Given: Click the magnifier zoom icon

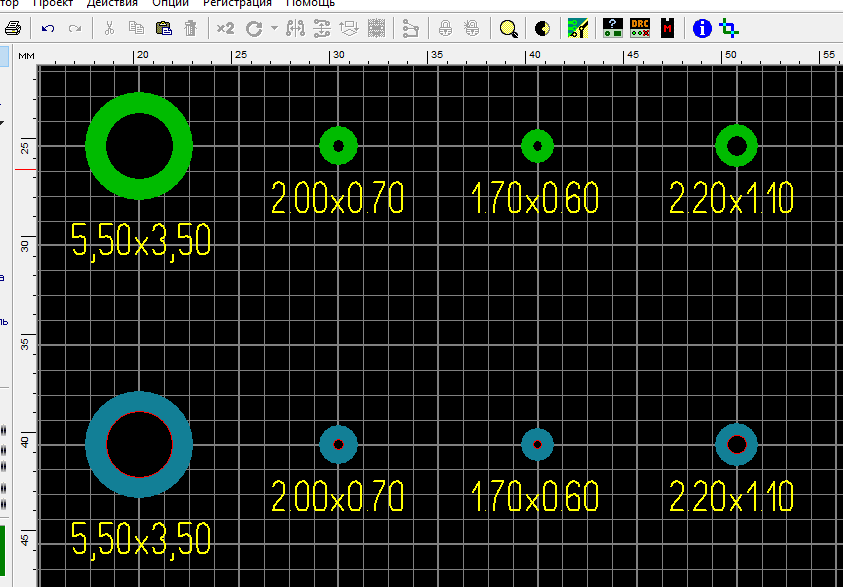Looking at the screenshot, I should coord(509,28).
